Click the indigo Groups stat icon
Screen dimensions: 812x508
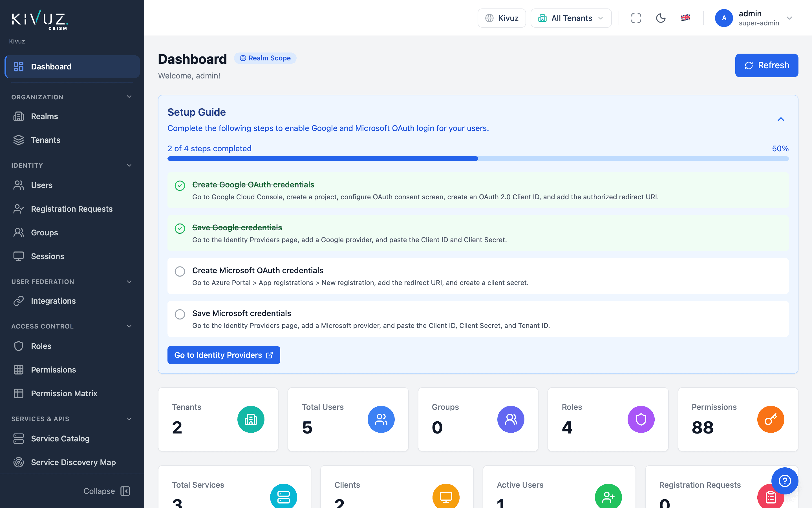coord(511,419)
